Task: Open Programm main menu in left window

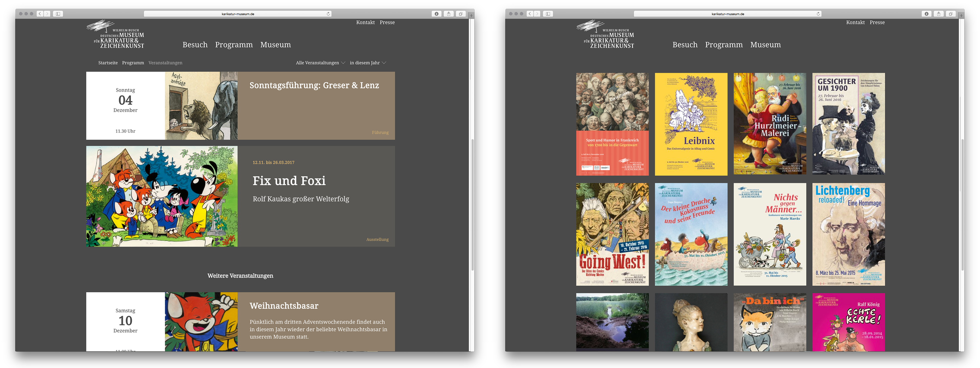Action: 234,45
